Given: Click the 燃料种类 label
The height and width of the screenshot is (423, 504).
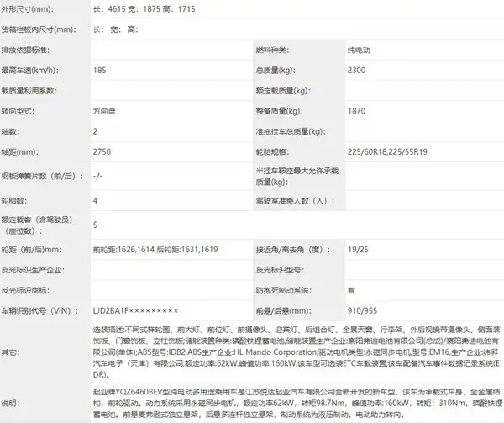Looking at the screenshot, I should [x=272, y=50].
